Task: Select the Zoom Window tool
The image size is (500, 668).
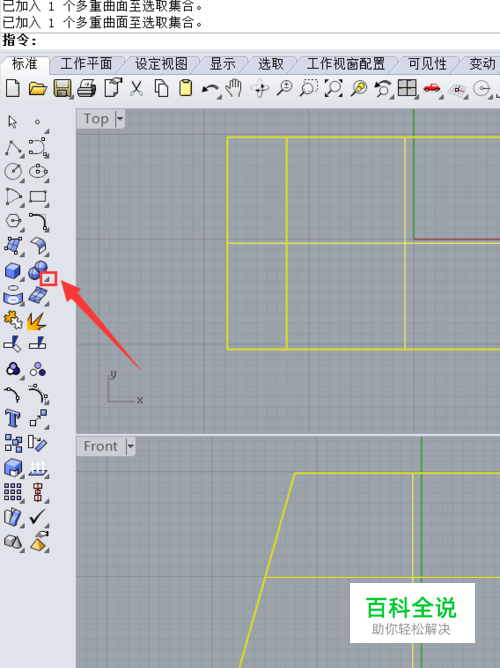Action: [x=309, y=88]
